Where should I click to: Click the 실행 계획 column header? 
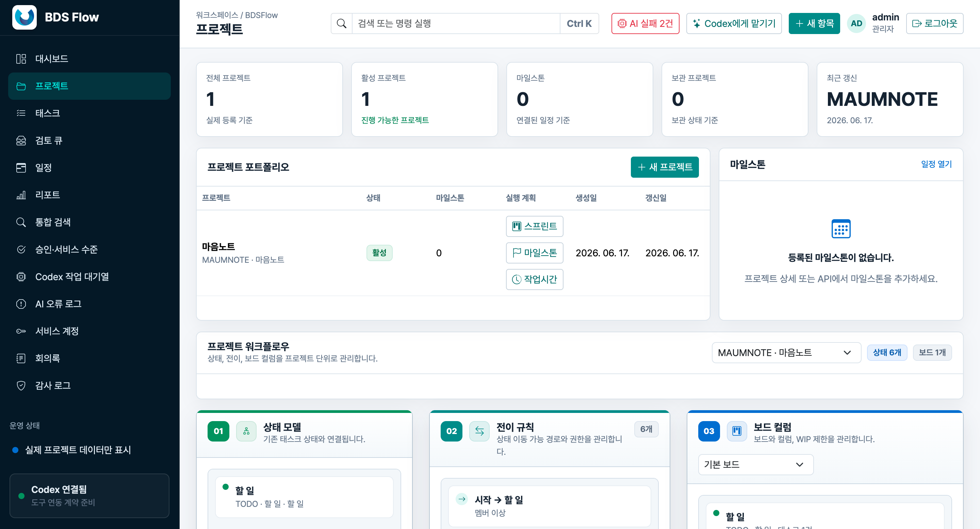pyautogui.click(x=520, y=198)
